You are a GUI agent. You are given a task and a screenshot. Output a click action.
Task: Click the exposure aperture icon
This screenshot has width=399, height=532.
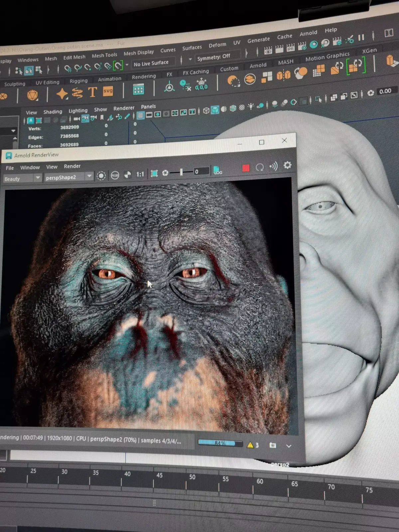pos(165,173)
